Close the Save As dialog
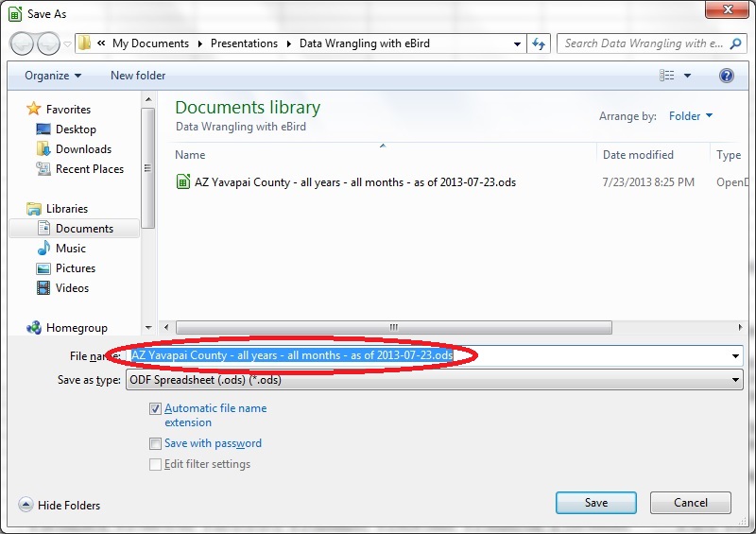Viewport: 756px width, 534px height. pyautogui.click(x=728, y=9)
